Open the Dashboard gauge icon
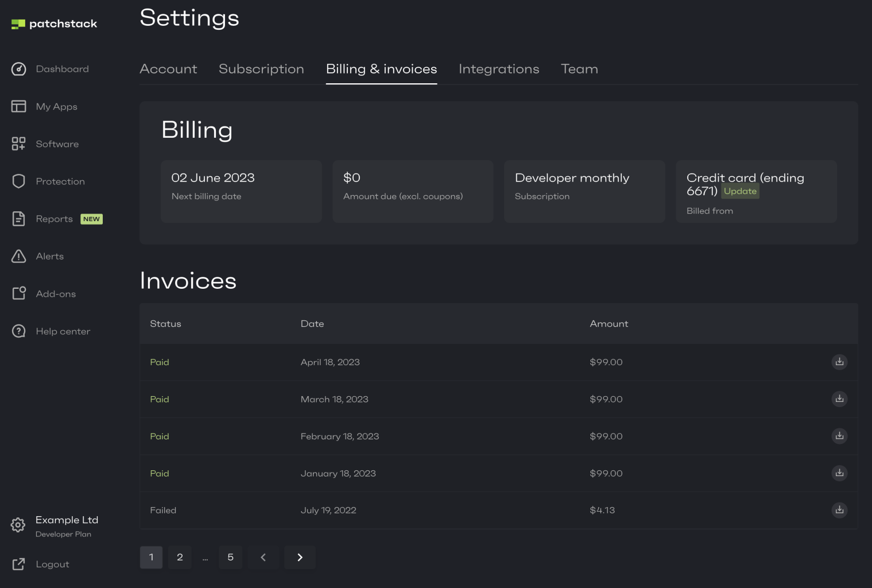 click(18, 69)
